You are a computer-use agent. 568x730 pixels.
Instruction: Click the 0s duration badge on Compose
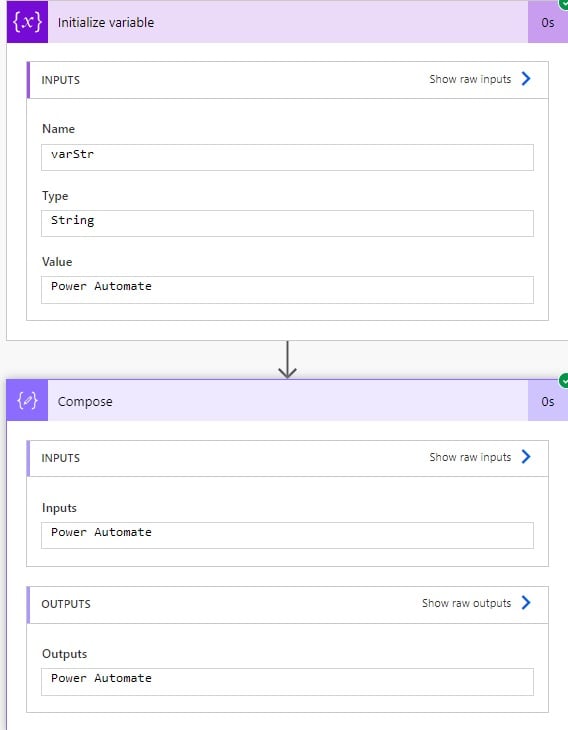click(548, 401)
